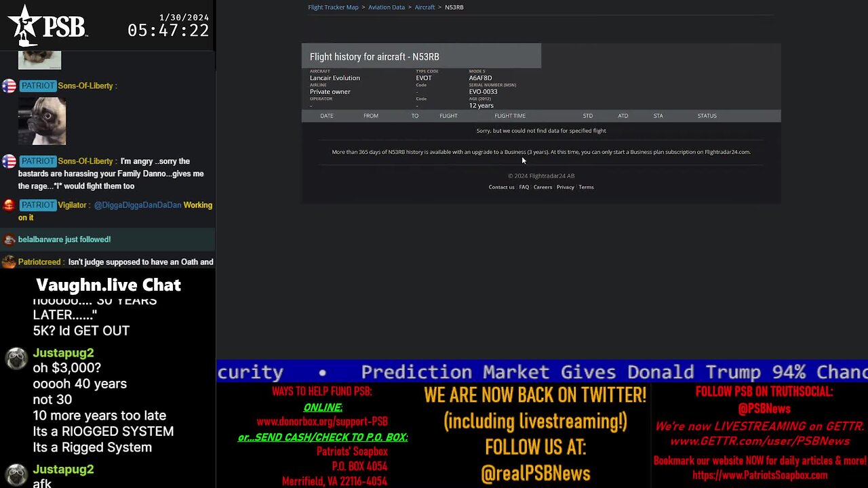
Task: Click the @PSBNews TruthSocial handle
Action: coord(764,409)
